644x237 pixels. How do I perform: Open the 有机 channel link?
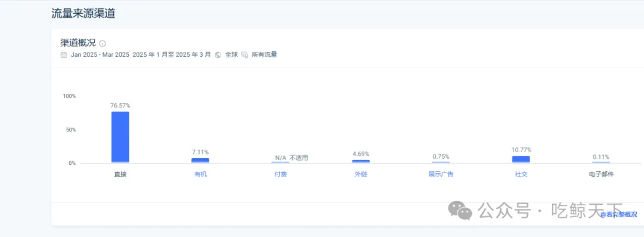tap(200, 174)
